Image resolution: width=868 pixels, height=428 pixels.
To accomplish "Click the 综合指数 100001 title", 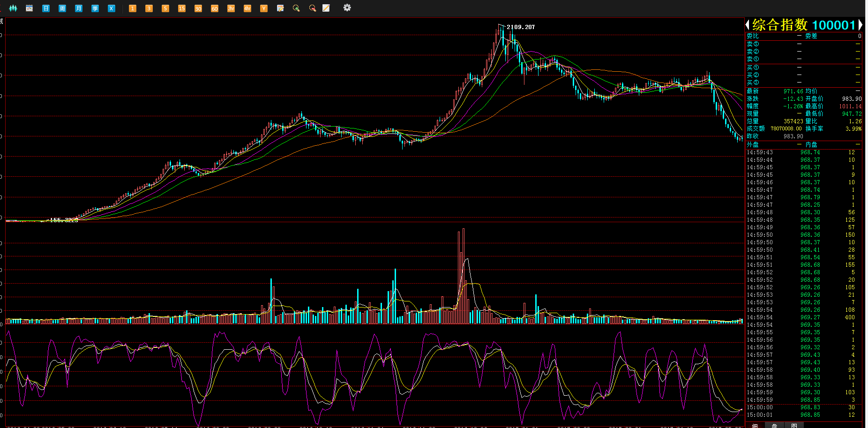I will click(804, 25).
